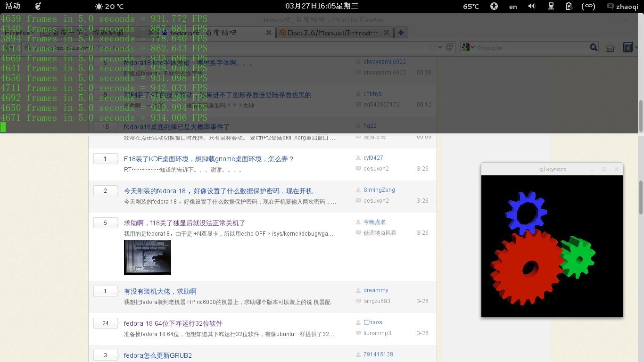The height and width of the screenshot is (362, 644).
Task: Click the Google search input field
Action: click(532, 47)
